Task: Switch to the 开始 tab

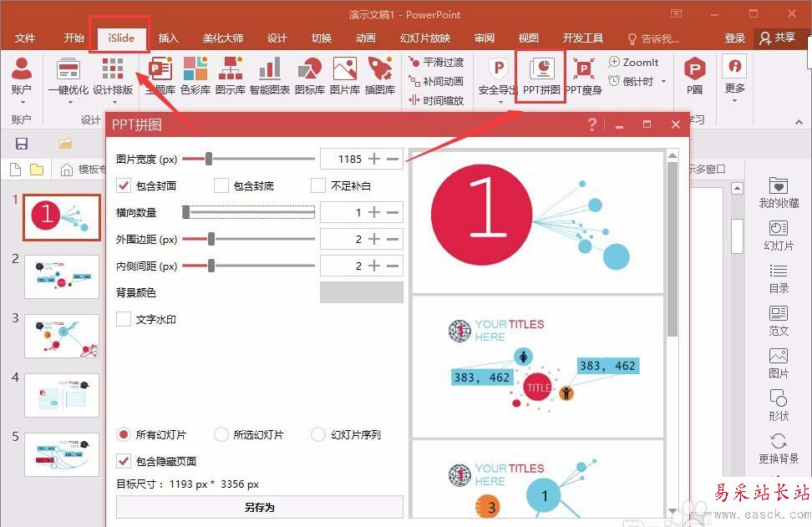Action: click(74, 38)
